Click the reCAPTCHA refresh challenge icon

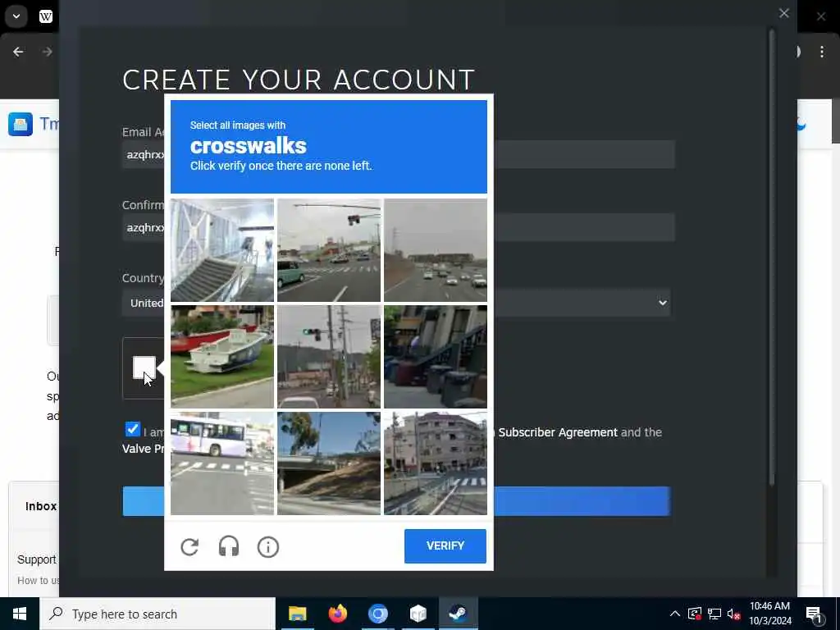click(x=189, y=547)
